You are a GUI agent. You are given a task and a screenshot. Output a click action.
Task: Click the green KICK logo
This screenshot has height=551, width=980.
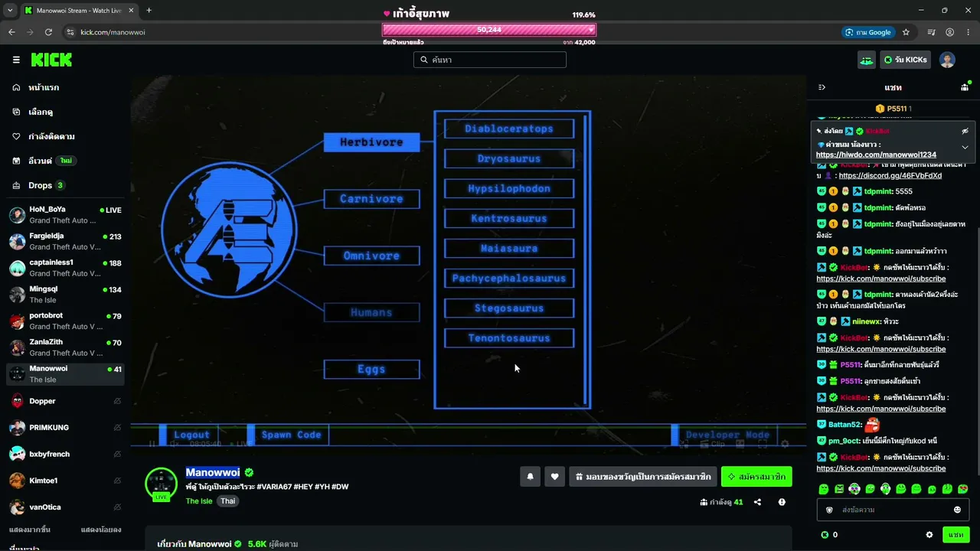[x=51, y=60]
